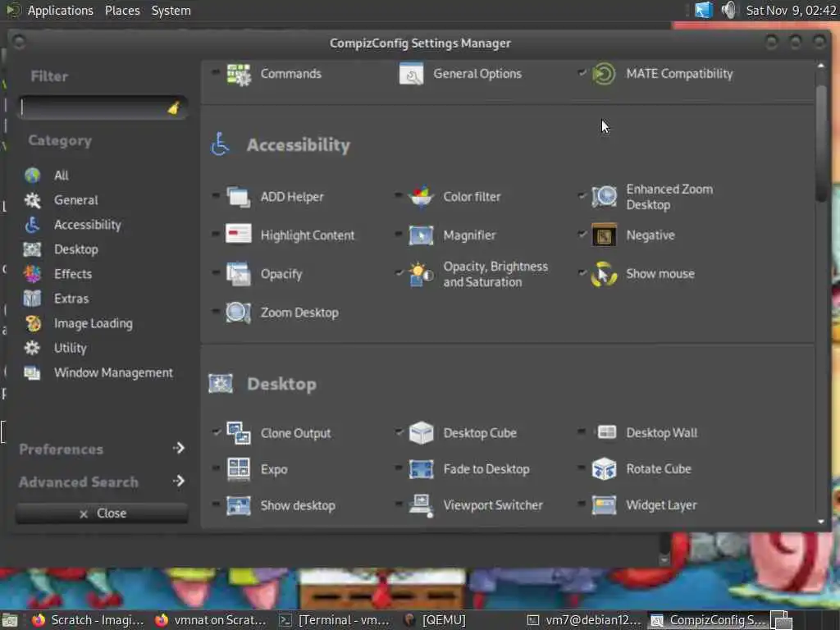Switch to the Terminal taskbar window
840x630 pixels.
coord(335,620)
